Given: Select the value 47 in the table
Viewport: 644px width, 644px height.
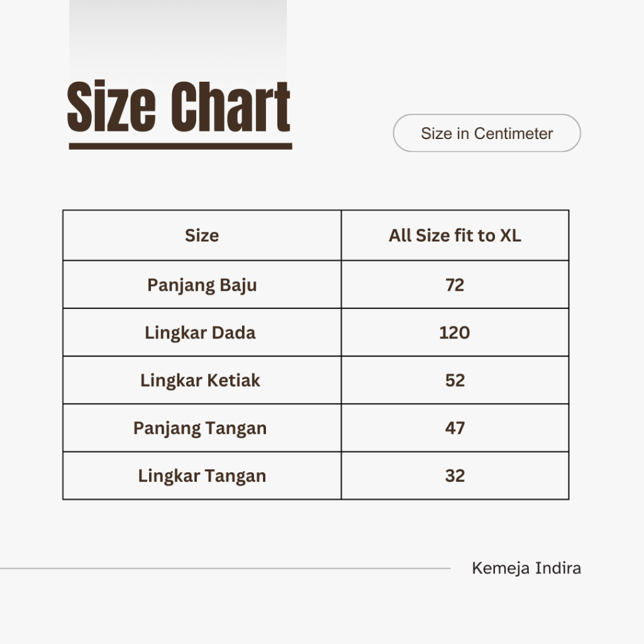Looking at the screenshot, I should point(455,428).
